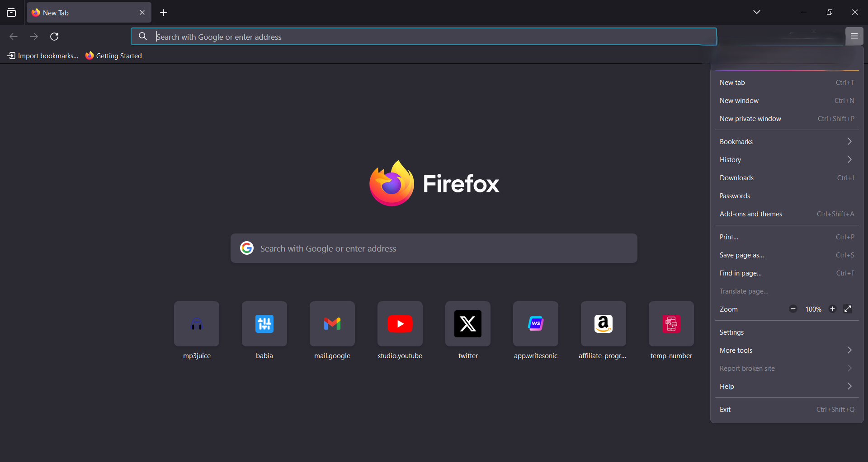This screenshot has height=462, width=868.
Task: Select New tab from menu
Action: click(x=787, y=83)
